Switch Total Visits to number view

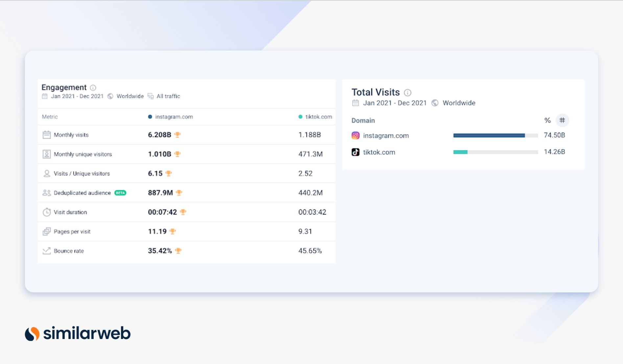[562, 120]
